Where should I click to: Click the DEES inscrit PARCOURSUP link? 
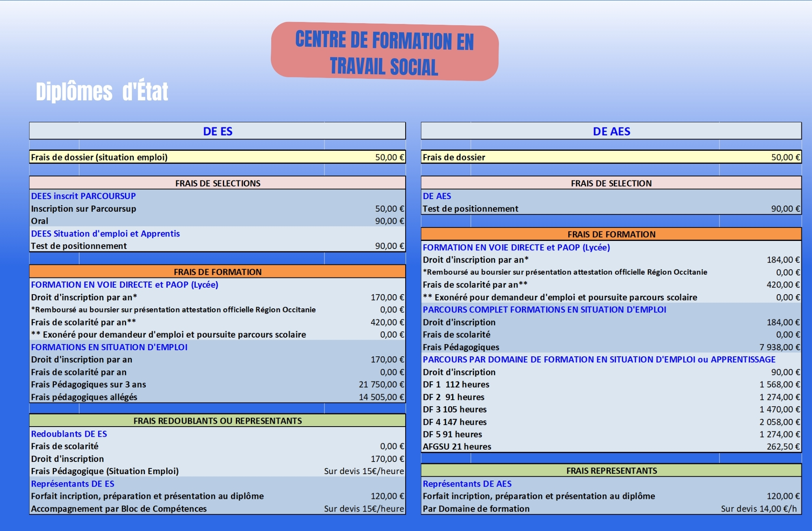click(x=83, y=196)
